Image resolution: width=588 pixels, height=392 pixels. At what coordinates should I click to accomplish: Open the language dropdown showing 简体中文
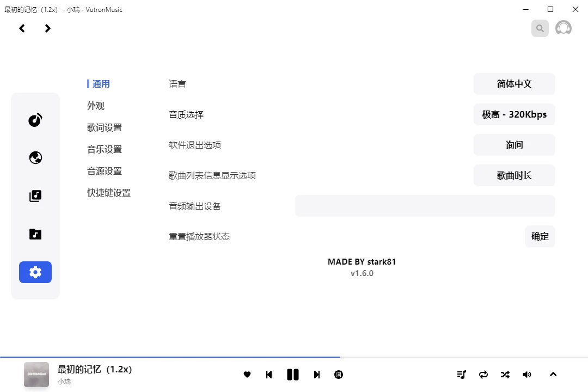coord(514,84)
